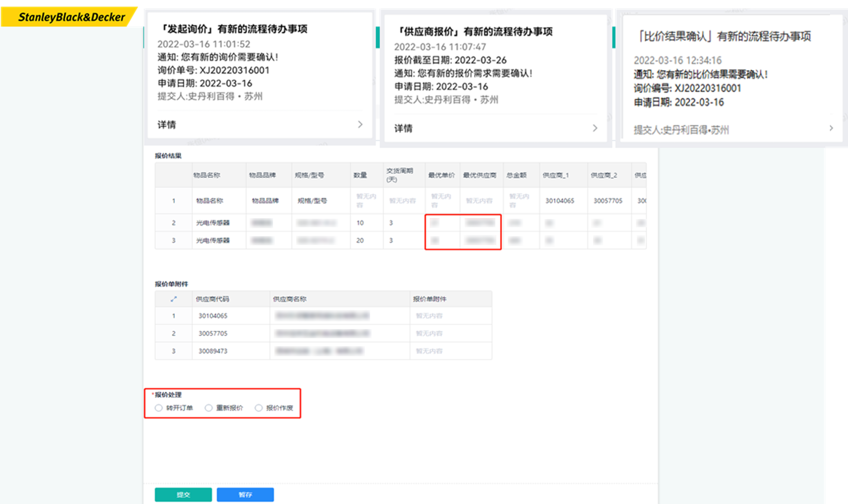Click the green 提交 submit button
Screen dimensions: 848x504
pyautogui.click(x=183, y=494)
